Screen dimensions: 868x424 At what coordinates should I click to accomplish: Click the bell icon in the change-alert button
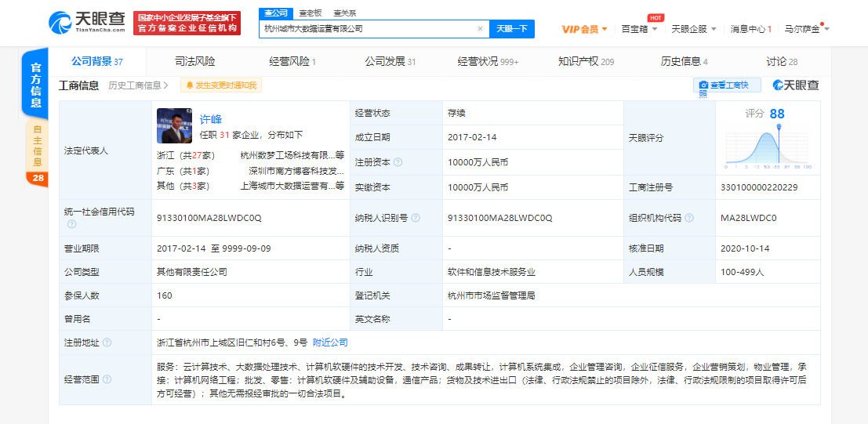pyautogui.click(x=190, y=85)
